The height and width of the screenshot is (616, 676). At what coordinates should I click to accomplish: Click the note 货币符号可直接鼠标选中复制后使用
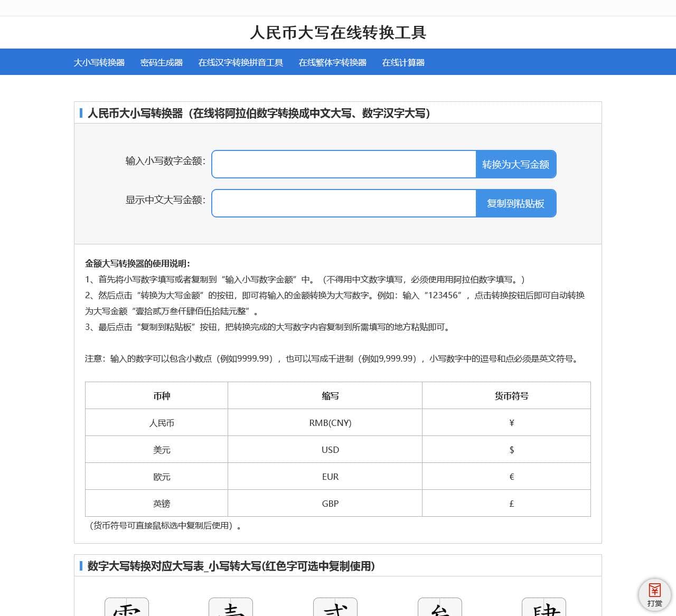(165, 525)
